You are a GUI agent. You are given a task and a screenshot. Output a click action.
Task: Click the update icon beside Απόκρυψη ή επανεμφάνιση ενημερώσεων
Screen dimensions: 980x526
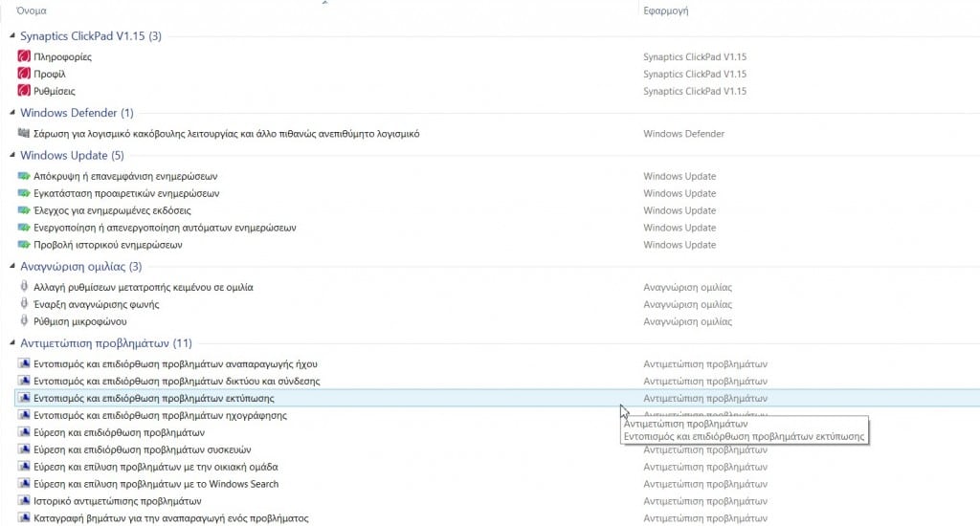24,176
